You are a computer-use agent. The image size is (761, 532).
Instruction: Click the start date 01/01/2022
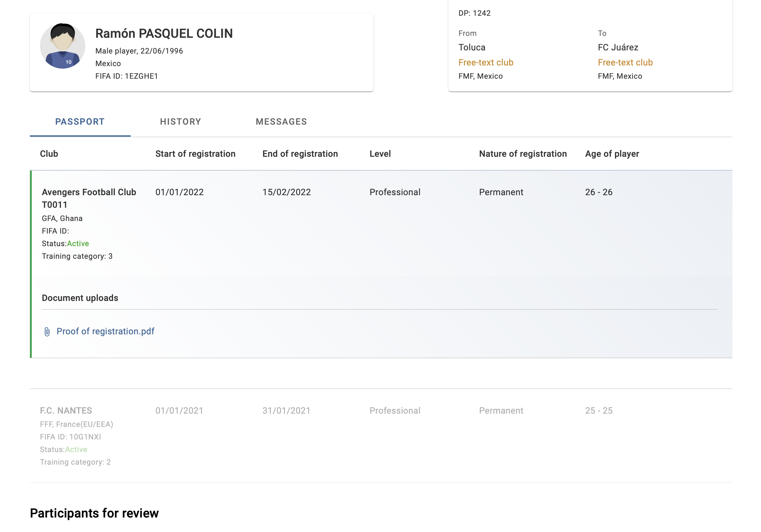click(x=180, y=192)
